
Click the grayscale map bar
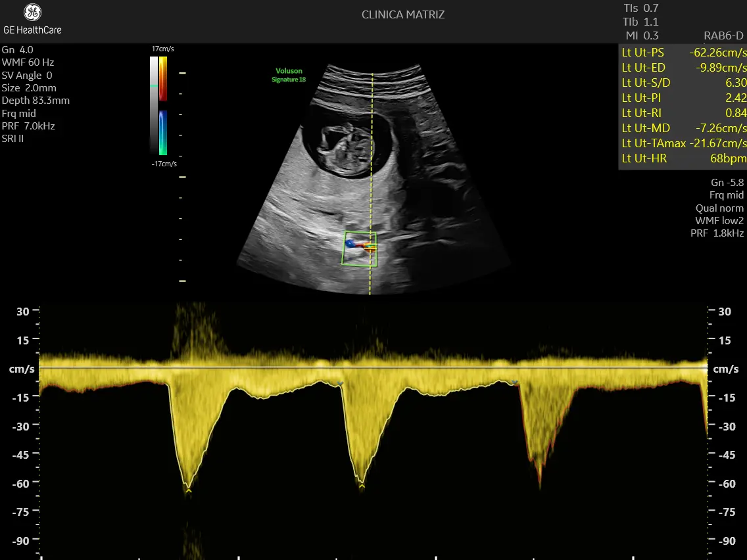pyautogui.click(x=153, y=105)
